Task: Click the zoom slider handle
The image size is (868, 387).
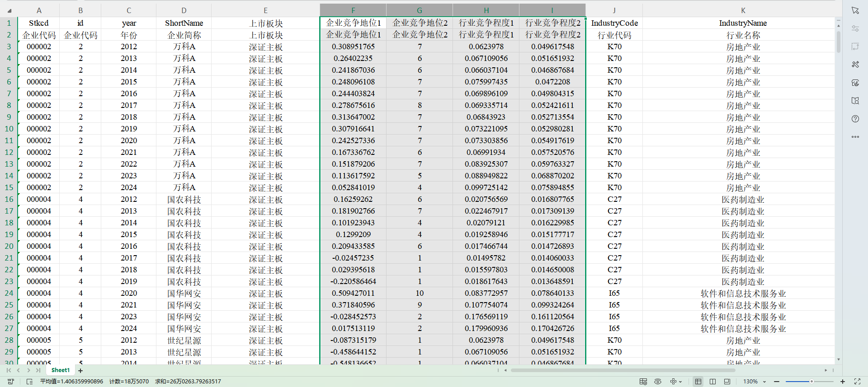Action: coord(811,382)
